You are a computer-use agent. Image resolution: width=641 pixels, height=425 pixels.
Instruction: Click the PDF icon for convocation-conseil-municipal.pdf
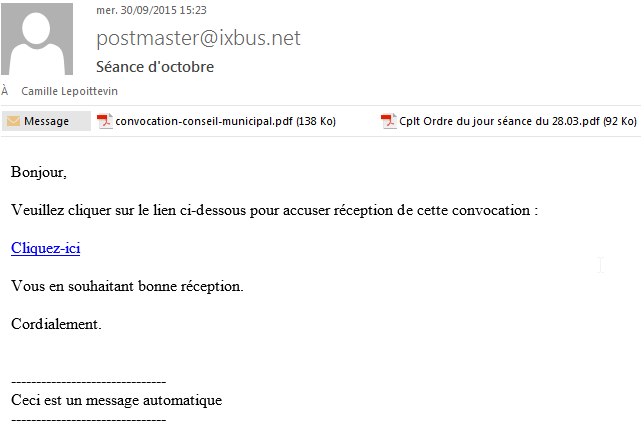point(105,121)
